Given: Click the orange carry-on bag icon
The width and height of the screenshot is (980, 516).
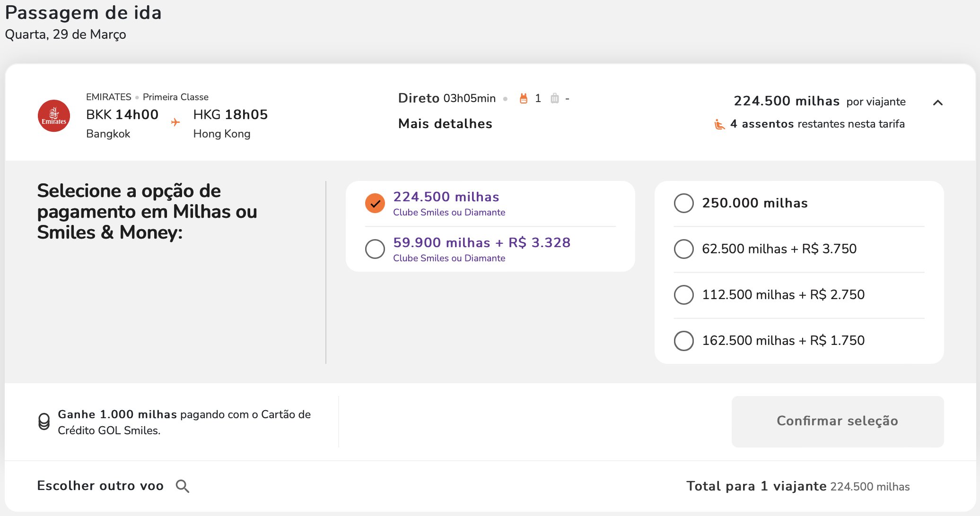Looking at the screenshot, I should pos(523,98).
